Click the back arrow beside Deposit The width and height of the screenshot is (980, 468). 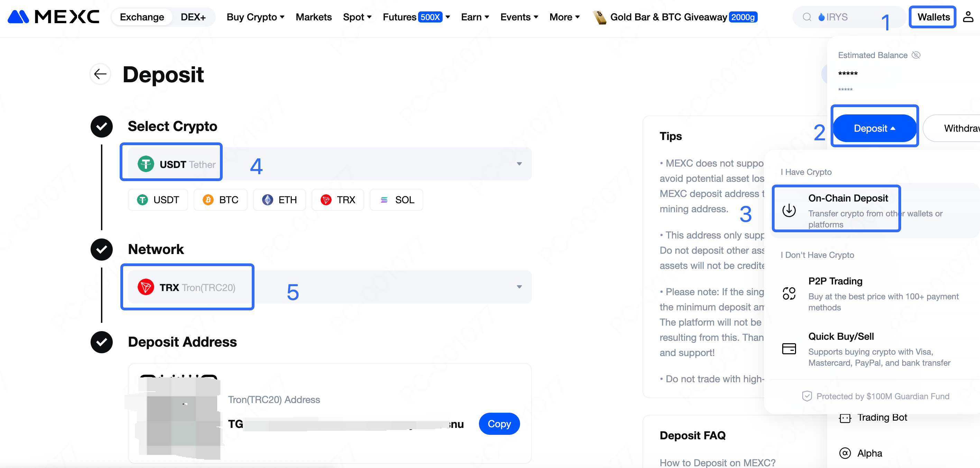[100, 74]
